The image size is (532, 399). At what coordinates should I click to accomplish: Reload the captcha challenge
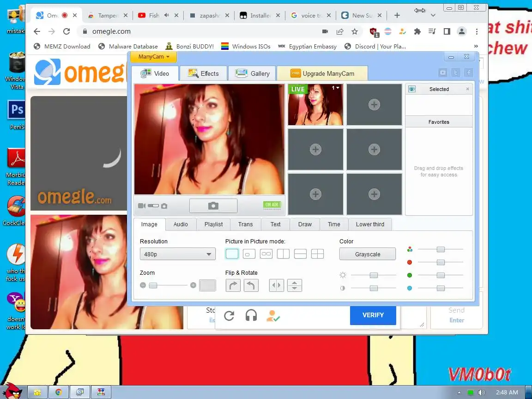tap(230, 316)
